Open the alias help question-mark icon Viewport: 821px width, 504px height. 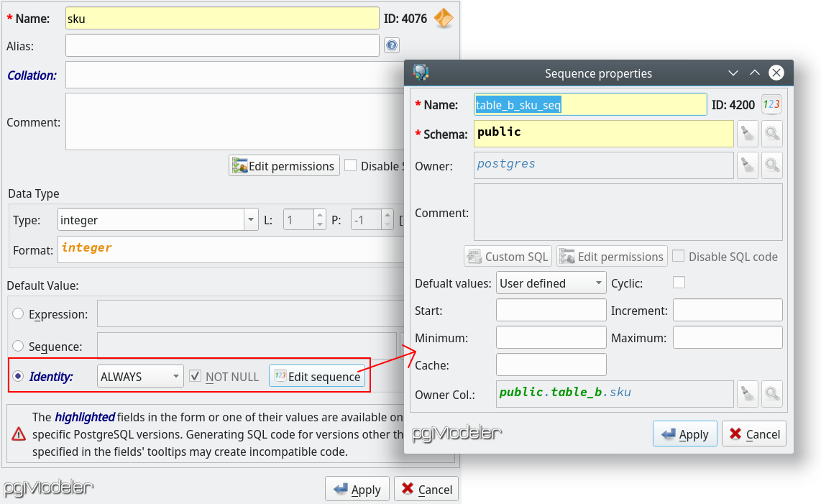point(392,45)
